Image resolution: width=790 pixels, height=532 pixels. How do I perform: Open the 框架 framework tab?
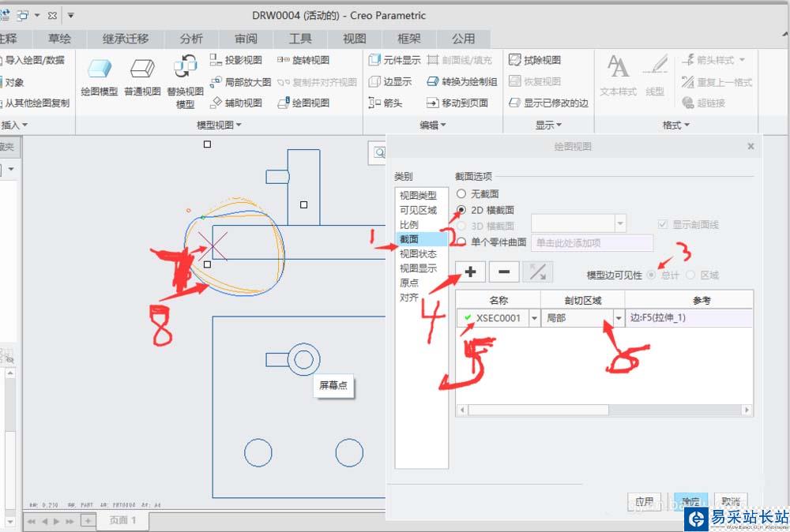pos(409,39)
